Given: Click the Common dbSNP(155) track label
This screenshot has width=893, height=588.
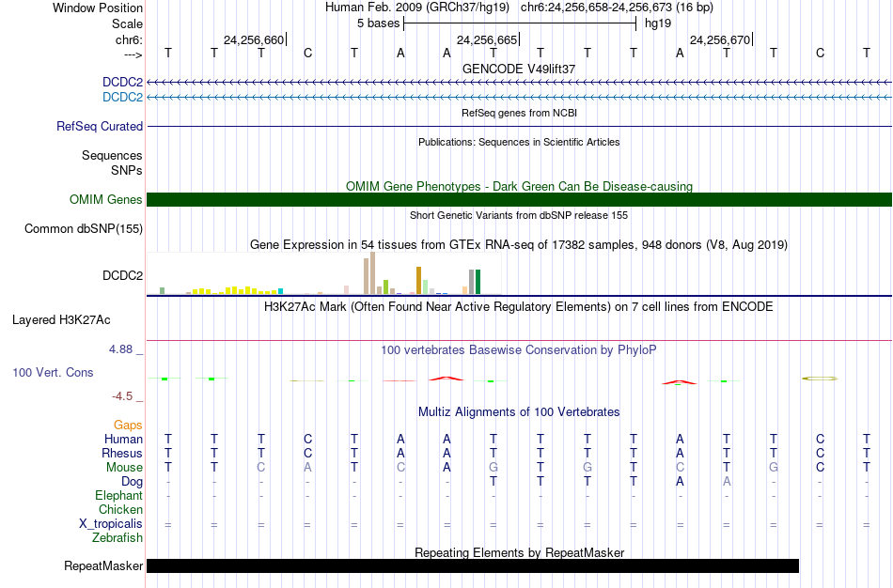Looking at the screenshot, I should [84, 229].
